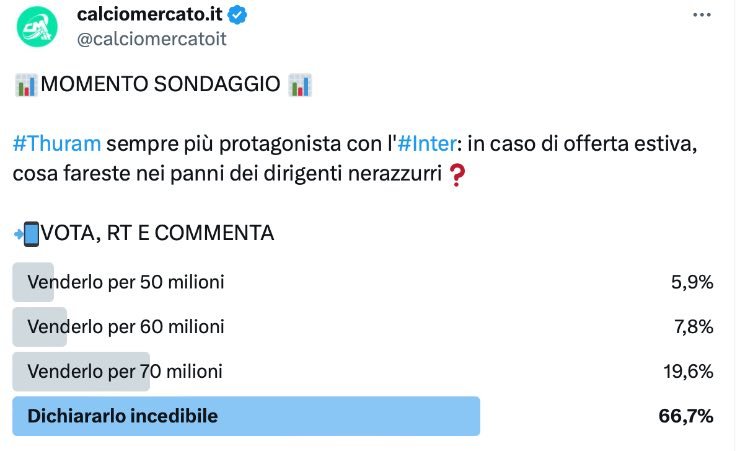
Task: Click the 5,9% result percentage
Action: click(x=692, y=282)
